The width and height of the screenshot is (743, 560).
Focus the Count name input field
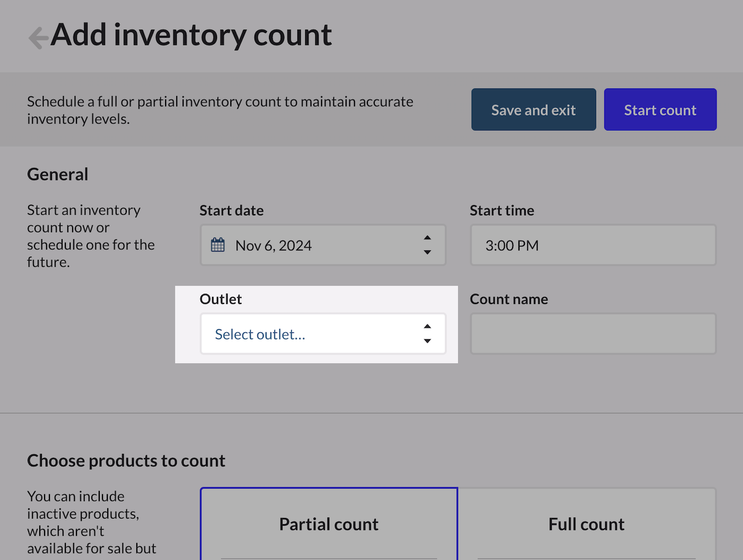tap(593, 334)
